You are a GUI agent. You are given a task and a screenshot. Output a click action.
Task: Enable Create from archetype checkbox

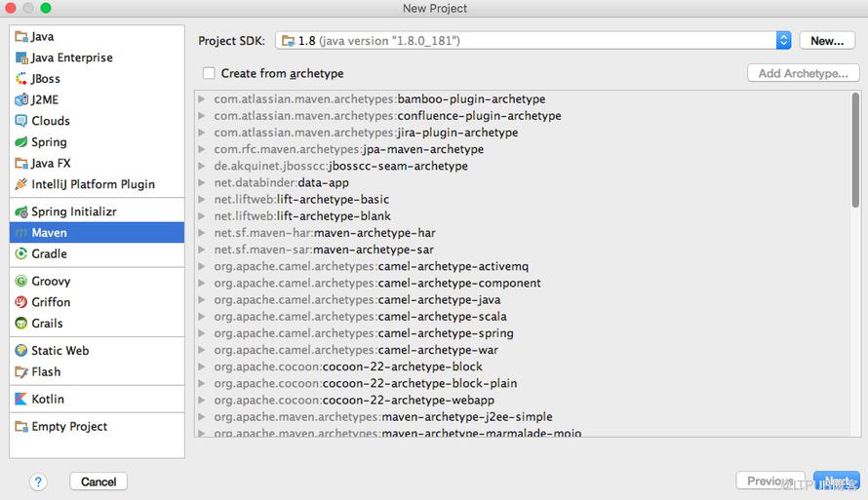(x=209, y=73)
